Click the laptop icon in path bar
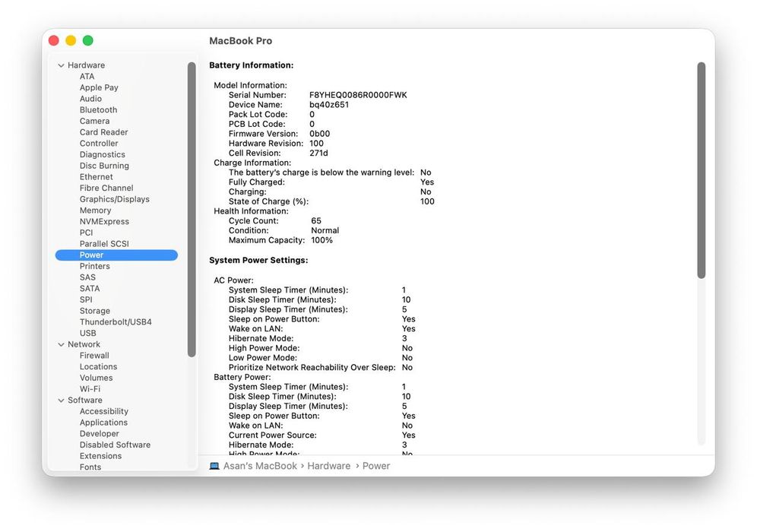Viewport: 757px width, 532px height. [x=214, y=466]
